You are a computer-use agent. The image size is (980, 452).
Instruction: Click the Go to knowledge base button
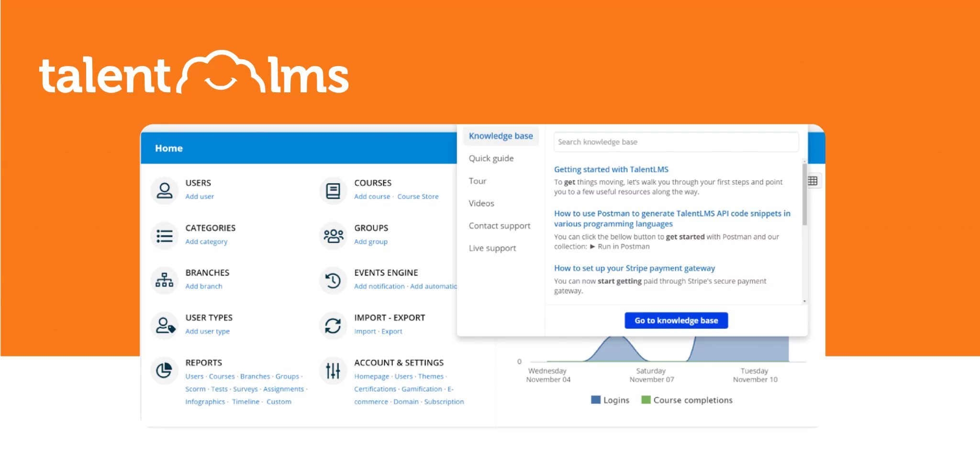coord(676,320)
